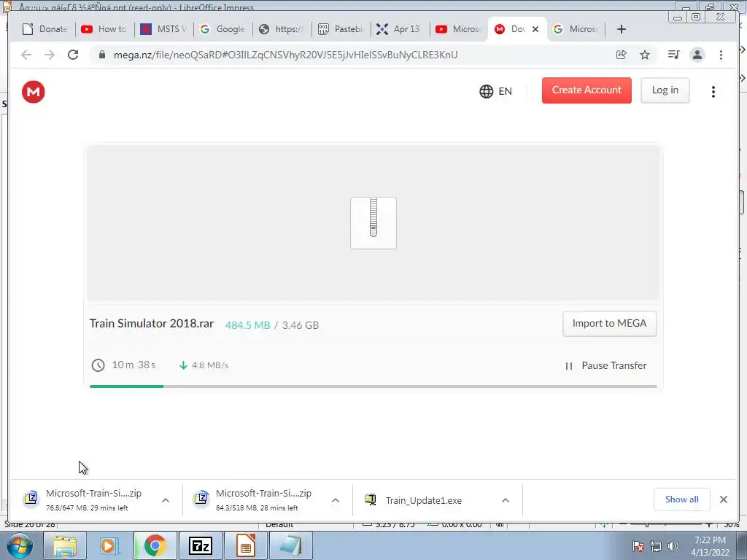The width and height of the screenshot is (747, 560).
Task: Switch to the How to YouTube tab
Action: tap(104, 29)
